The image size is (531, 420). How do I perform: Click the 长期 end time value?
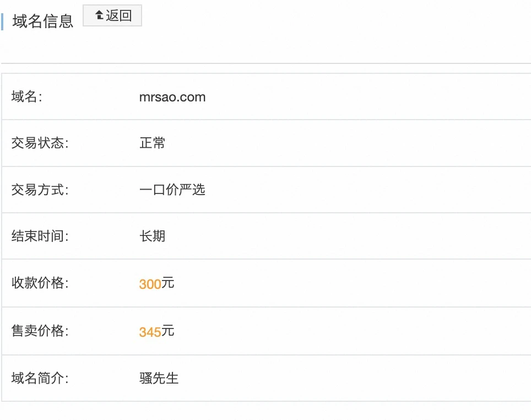coord(153,236)
